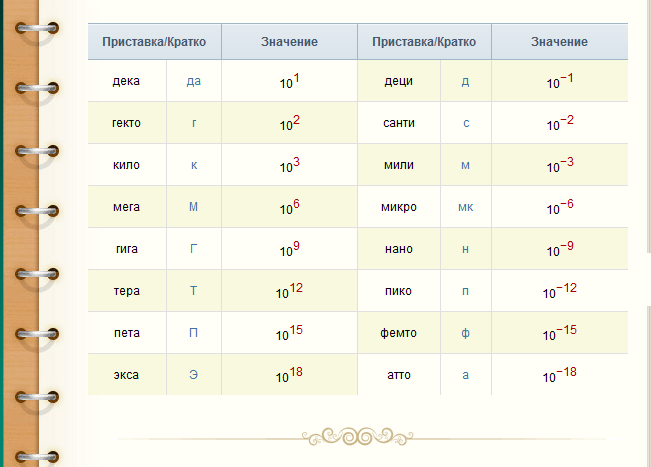
Task: Click the 'Значение' header above the 10^-1 value
Action: click(x=559, y=42)
